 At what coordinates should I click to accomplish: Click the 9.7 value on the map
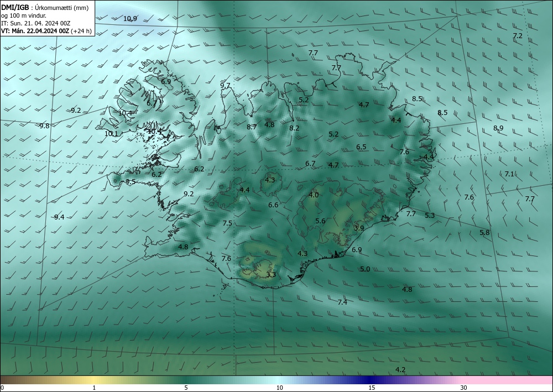(225, 86)
